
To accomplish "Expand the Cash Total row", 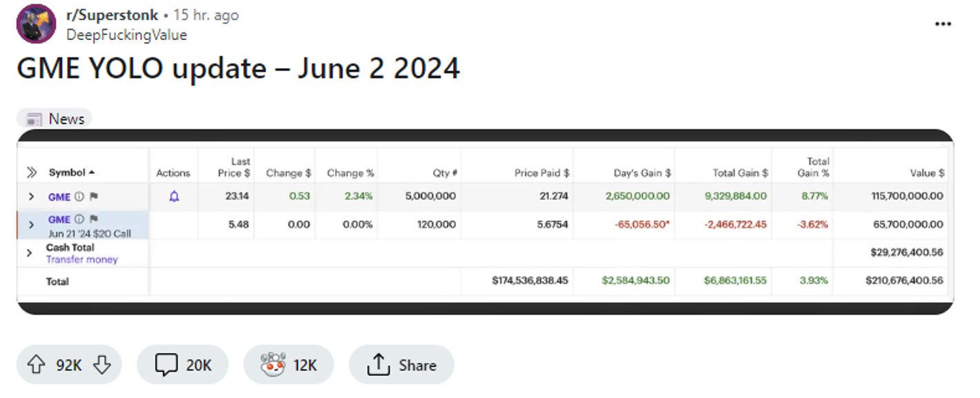I will tap(29, 253).
